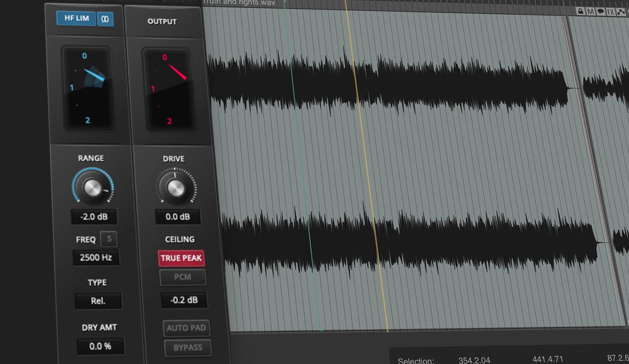The height and width of the screenshot is (364, 629).
Task: Toggle the S solo button beside FREQ
Action: [109, 238]
